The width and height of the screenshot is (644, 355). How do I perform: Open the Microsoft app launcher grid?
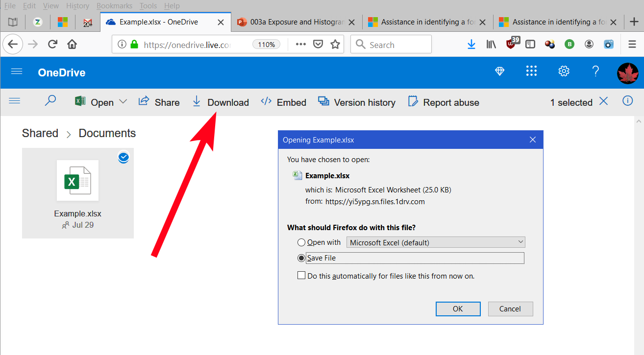531,71
